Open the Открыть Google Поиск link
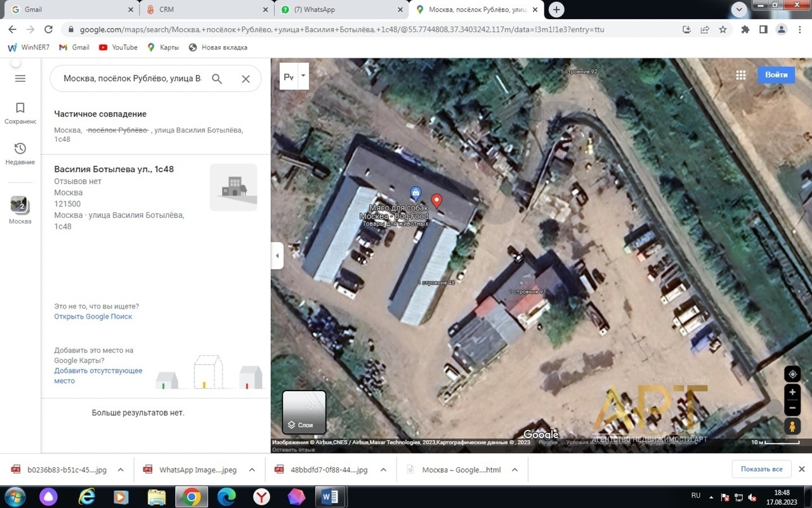Image resolution: width=812 pixels, height=508 pixels. point(93,316)
